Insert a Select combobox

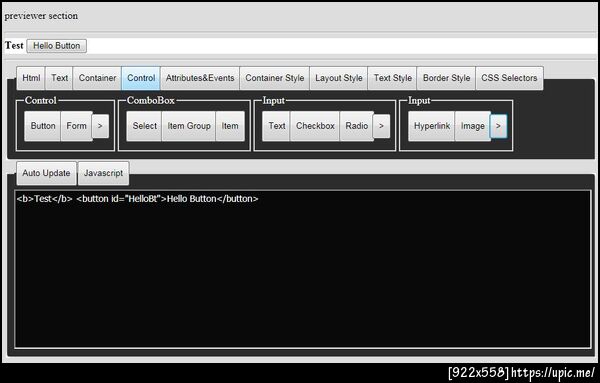click(144, 126)
